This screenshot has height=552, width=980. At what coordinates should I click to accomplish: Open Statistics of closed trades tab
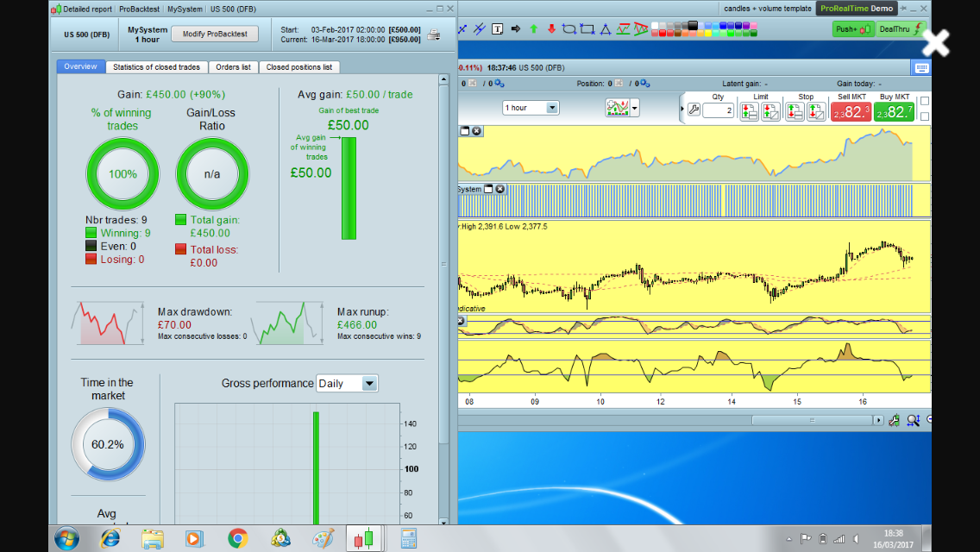pyautogui.click(x=156, y=67)
